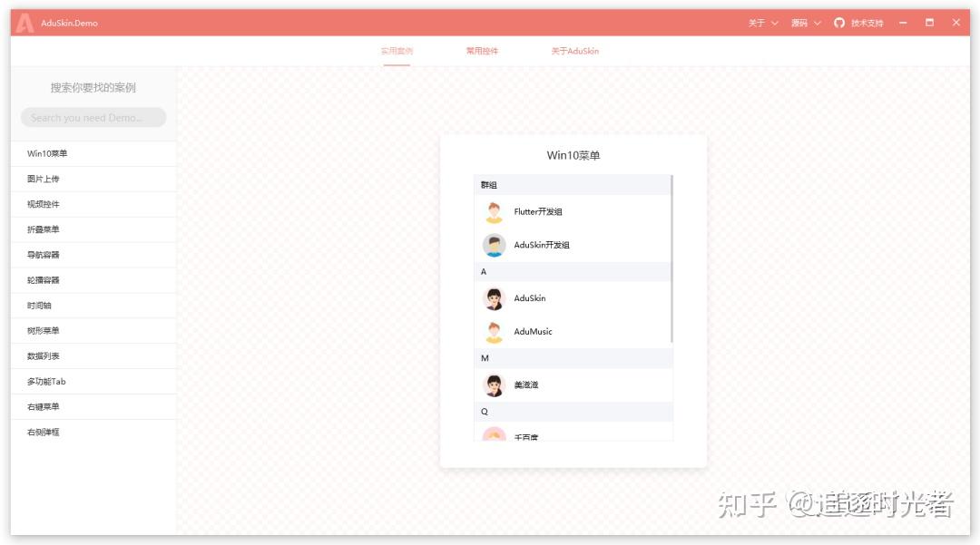Click the AduMusic contact avatar
The height and width of the screenshot is (545, 980).
click(494, 332)
